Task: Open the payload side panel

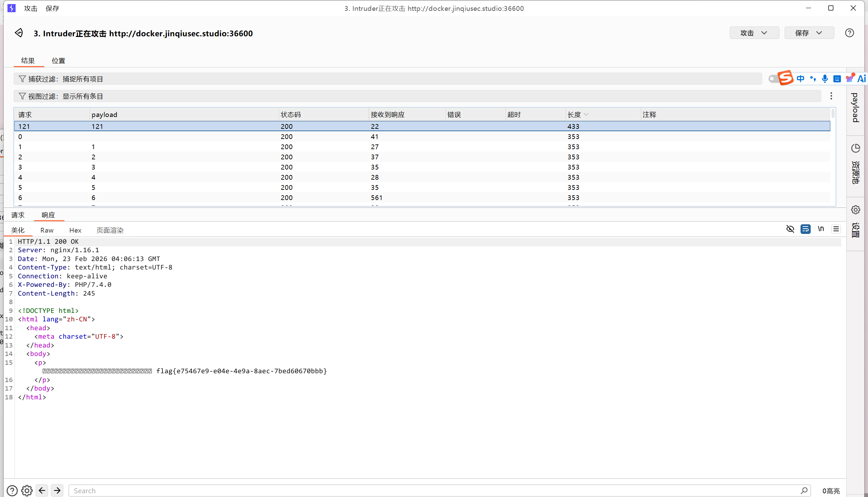Action: click(x=855, y=107)
